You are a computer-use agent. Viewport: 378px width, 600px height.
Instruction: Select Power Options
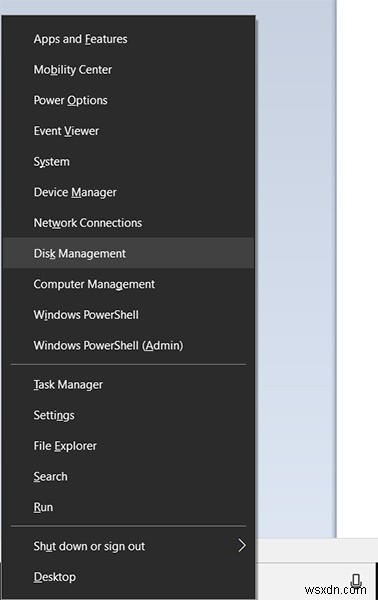(x=128, y=100)
